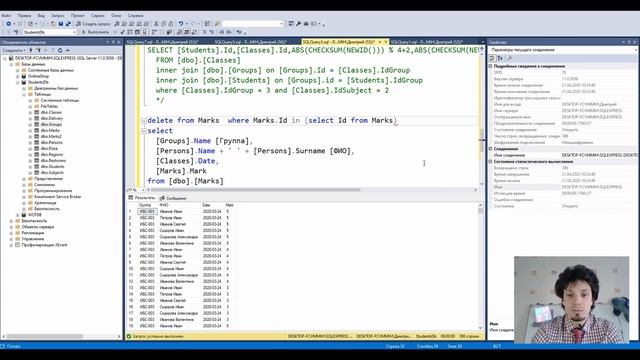This screenshot has width=640, height=360.
Task: Expand the Системные базы данных folder
Action: pos(18,70)
